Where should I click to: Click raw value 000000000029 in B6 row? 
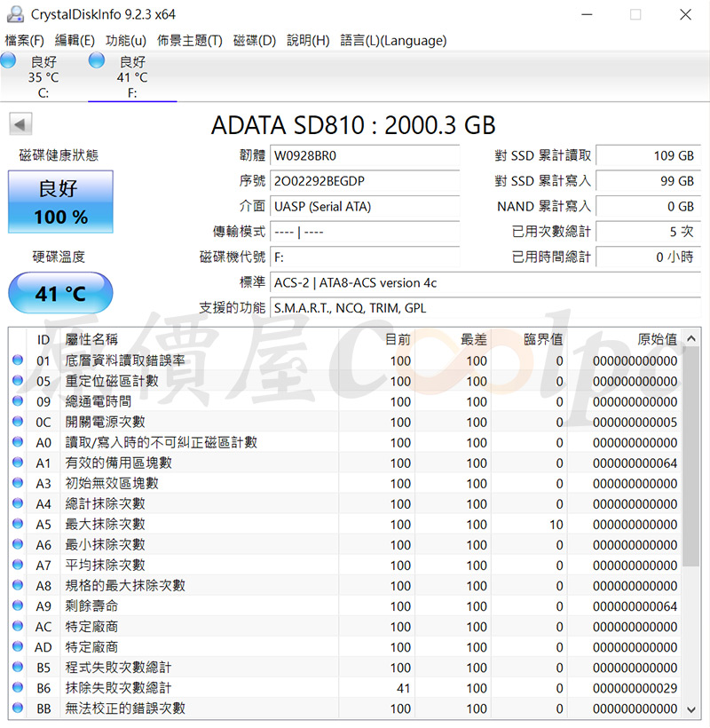[635, 688]
